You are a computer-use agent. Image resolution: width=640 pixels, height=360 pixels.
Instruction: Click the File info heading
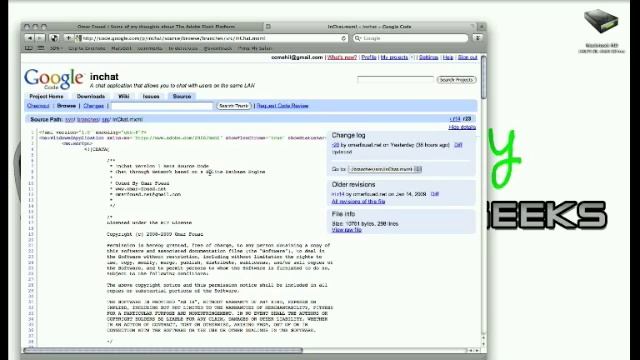343,214
